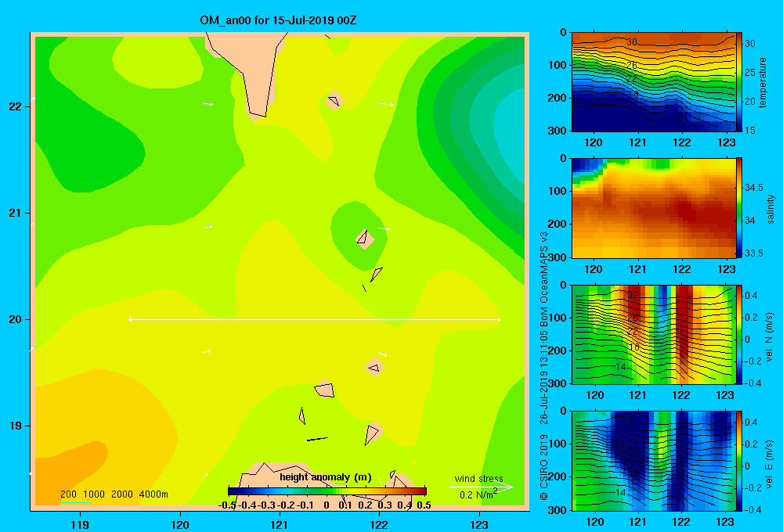Select the "height anomaly (m)" legend label
The height and width of the screenshot is (532, 783).
(x=326, y=477)
